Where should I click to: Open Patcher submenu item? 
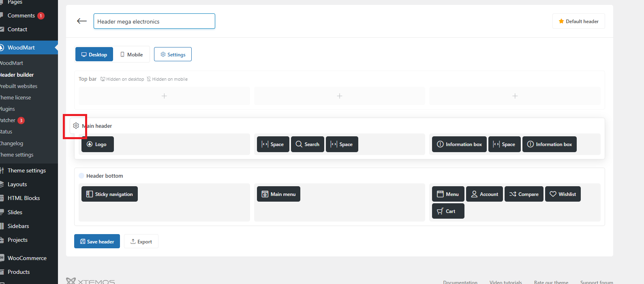[8, 120]
